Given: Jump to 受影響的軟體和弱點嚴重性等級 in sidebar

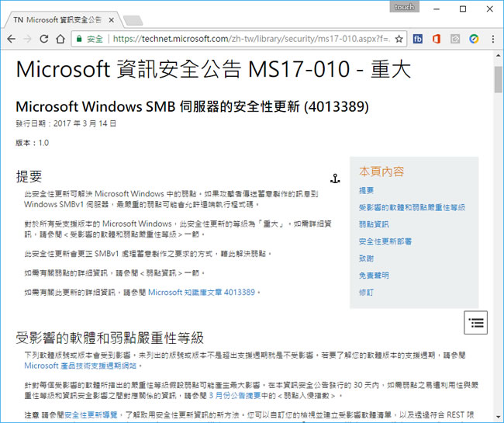Looking at the screenshot, I should pos(412,207).
